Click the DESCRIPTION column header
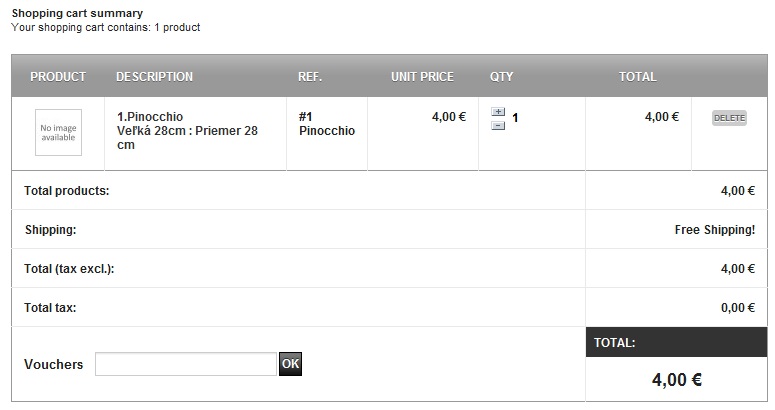Viewport: 775px width, 410px height. (x=154, y=76)
